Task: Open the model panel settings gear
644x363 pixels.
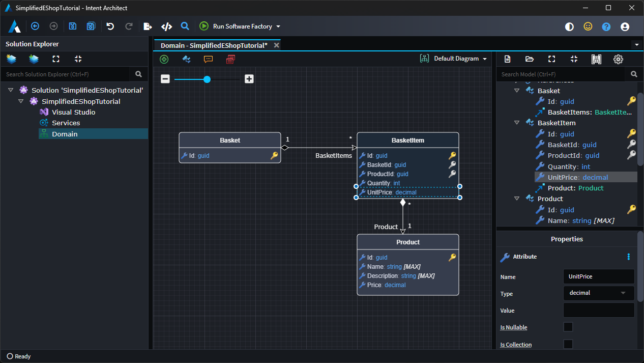Action: (618, 59)
